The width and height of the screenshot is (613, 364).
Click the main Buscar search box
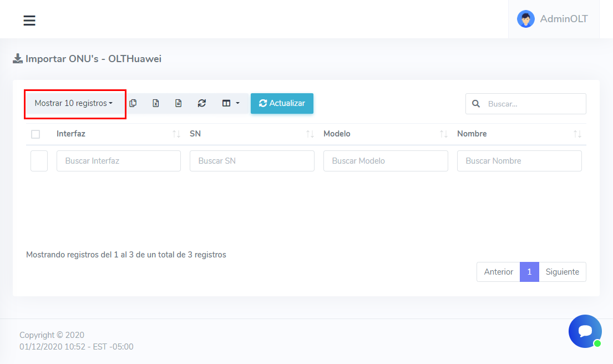click(533, 104)
